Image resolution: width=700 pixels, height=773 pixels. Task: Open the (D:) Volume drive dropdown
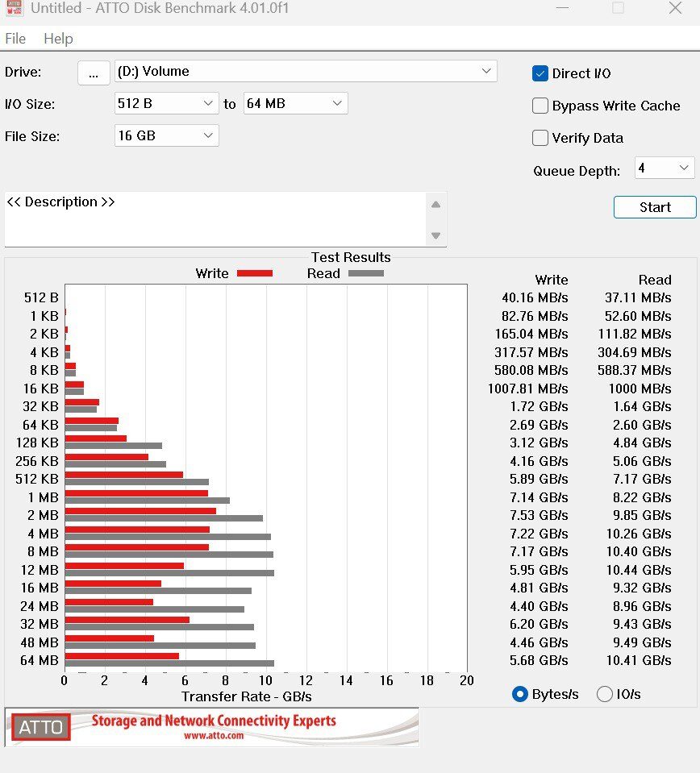coord(306,71)
